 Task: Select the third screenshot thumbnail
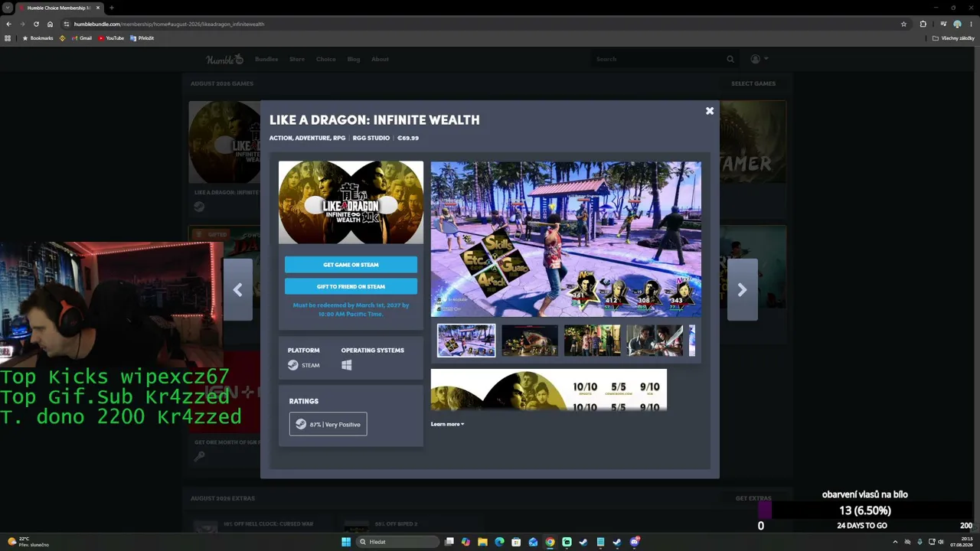(x=593, y=341)
